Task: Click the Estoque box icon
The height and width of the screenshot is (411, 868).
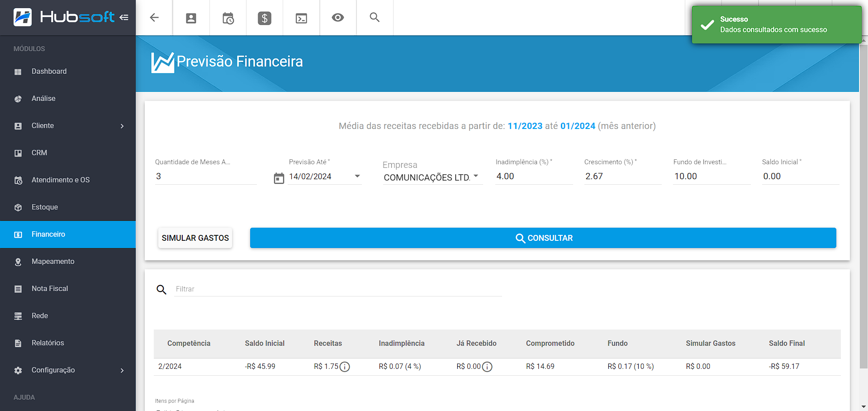Action: (18, 207)
